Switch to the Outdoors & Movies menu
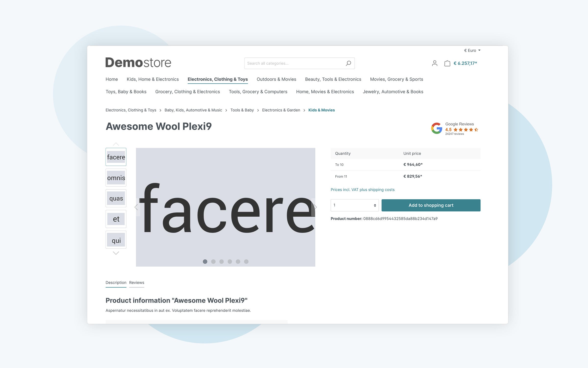 pyautogui.click(x=276, y=79)
